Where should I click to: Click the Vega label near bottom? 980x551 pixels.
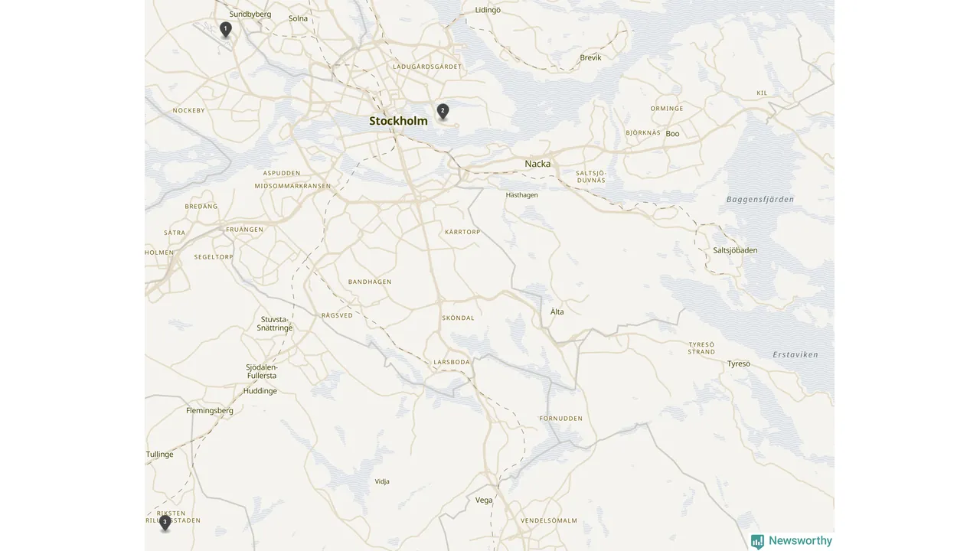(x=484, y=500)
